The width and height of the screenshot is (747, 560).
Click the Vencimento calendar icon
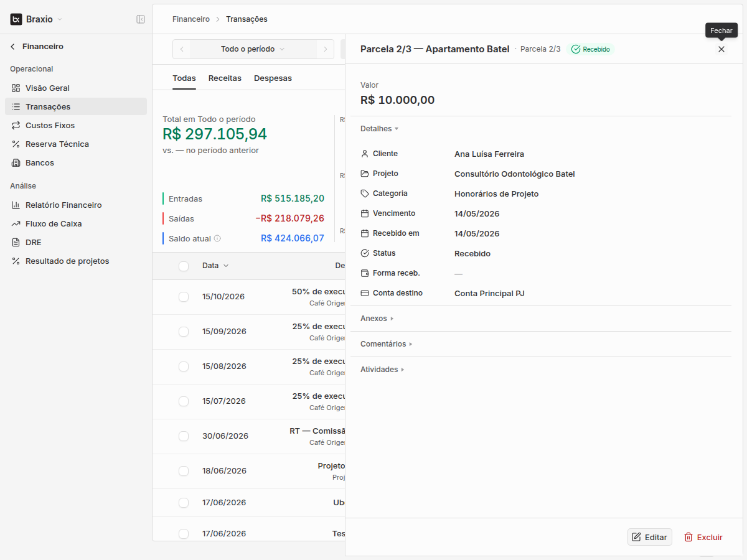pyautogui.click(x=365, y=213)
